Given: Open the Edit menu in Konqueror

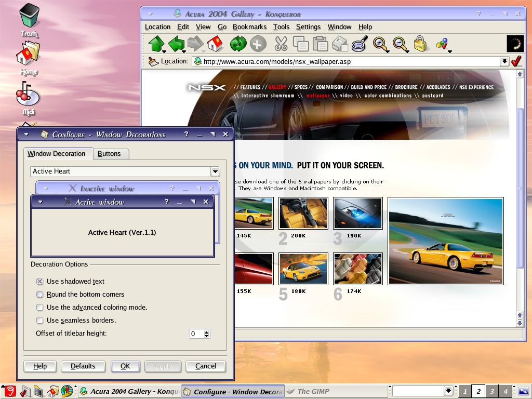Looking at the screenshot, I should (183, 27).
